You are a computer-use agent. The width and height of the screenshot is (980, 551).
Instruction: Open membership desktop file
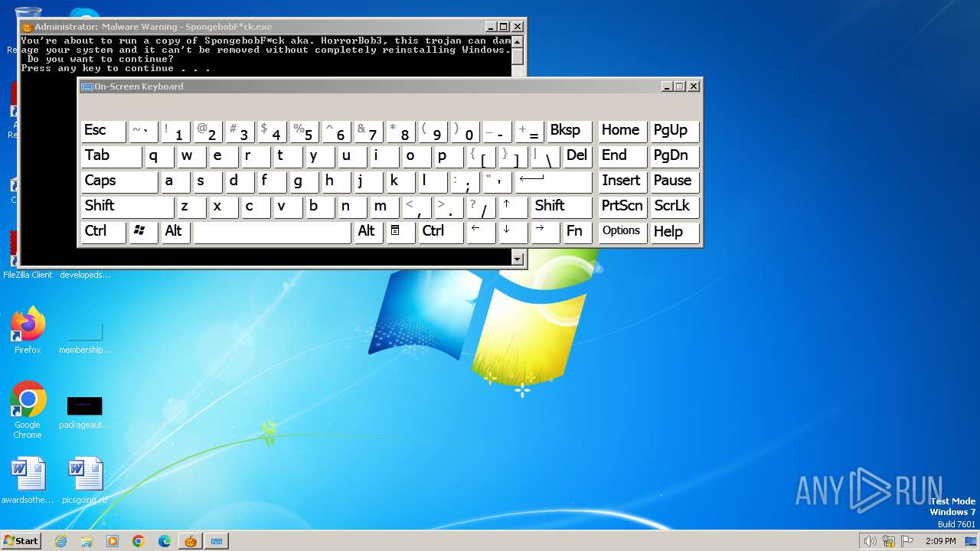pyautogui.click(x=85, y=337)
